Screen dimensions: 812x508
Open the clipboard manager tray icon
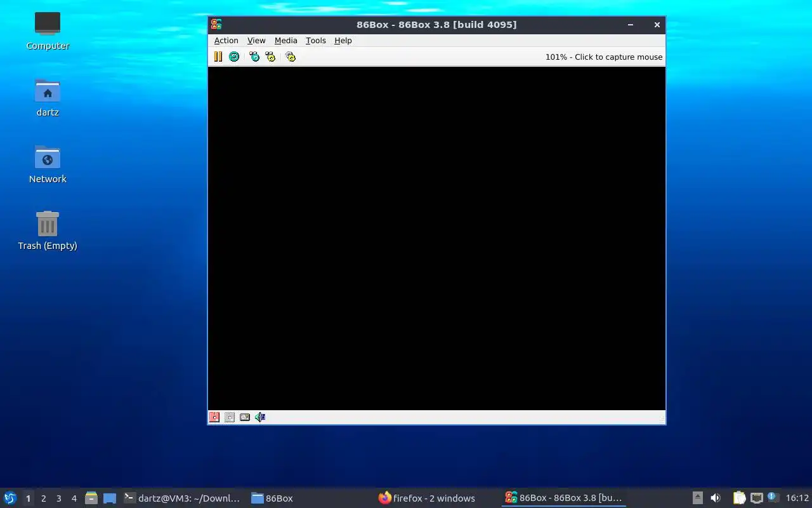tap(739, 498)
